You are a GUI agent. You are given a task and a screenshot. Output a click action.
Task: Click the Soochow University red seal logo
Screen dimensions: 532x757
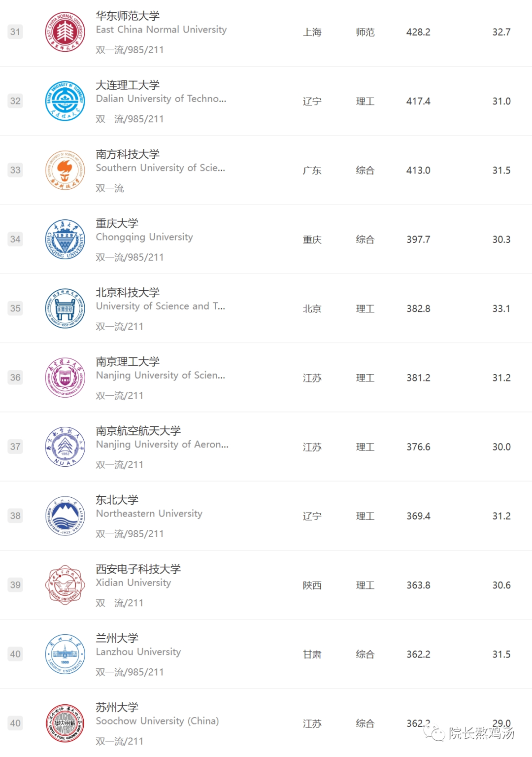65,723
